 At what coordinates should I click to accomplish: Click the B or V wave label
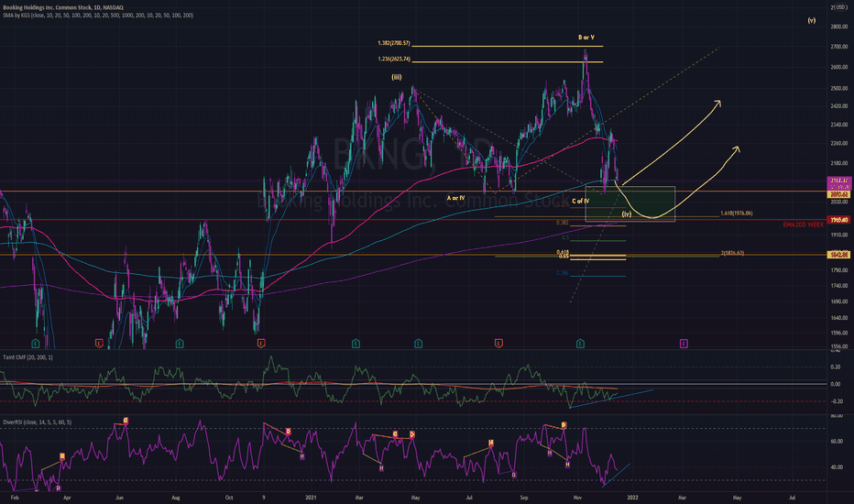(x=586, y=38)
